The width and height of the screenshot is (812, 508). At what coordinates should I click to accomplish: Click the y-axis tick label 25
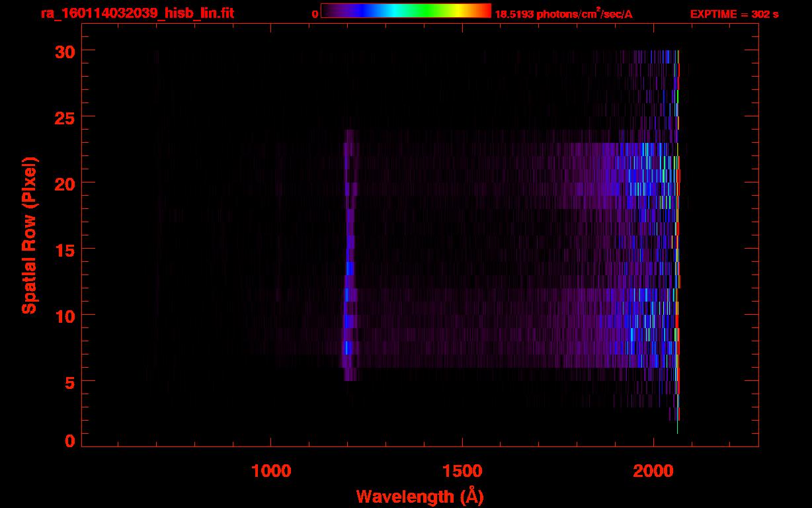(x=65, y=117)
